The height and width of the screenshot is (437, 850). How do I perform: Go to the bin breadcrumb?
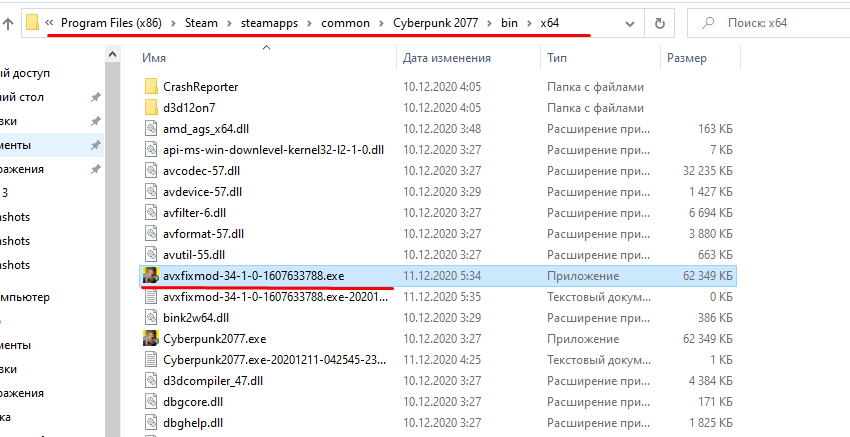(510, 23)
